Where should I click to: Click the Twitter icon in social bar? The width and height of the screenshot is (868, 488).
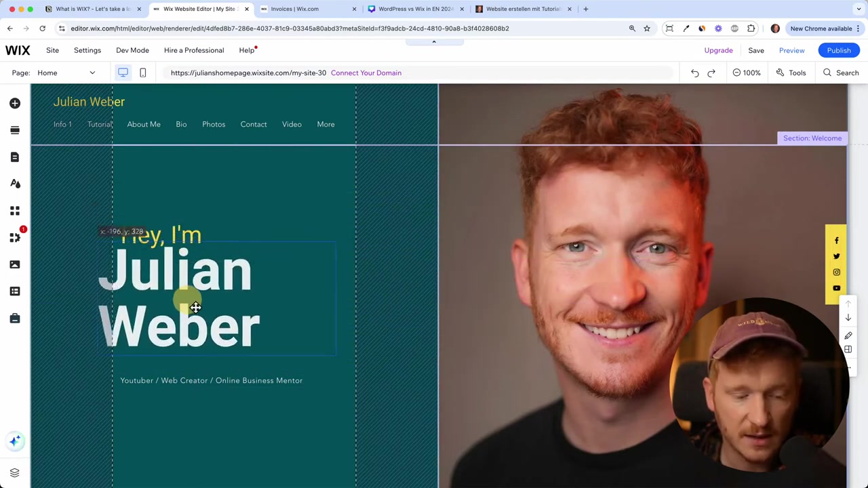point(836,256)
